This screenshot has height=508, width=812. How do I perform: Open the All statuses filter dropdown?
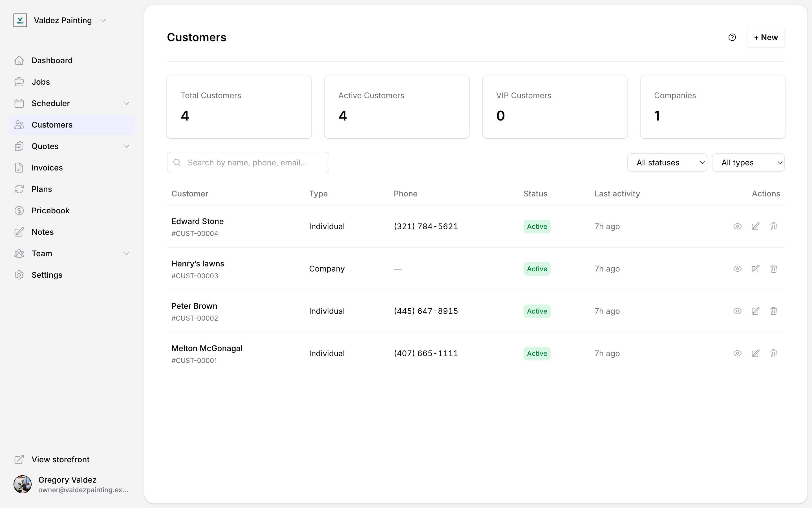[667, 163]
